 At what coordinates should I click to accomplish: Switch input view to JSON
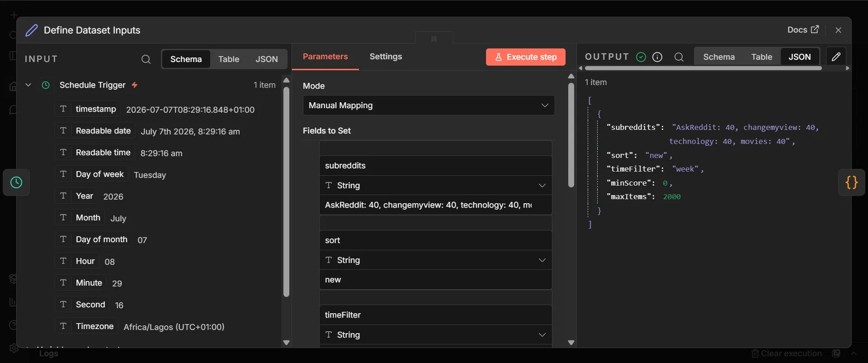point(267,59)
